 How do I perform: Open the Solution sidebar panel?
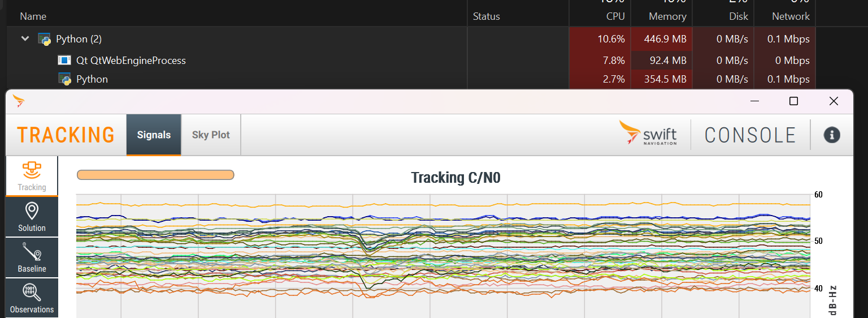[x=32, y=217]
